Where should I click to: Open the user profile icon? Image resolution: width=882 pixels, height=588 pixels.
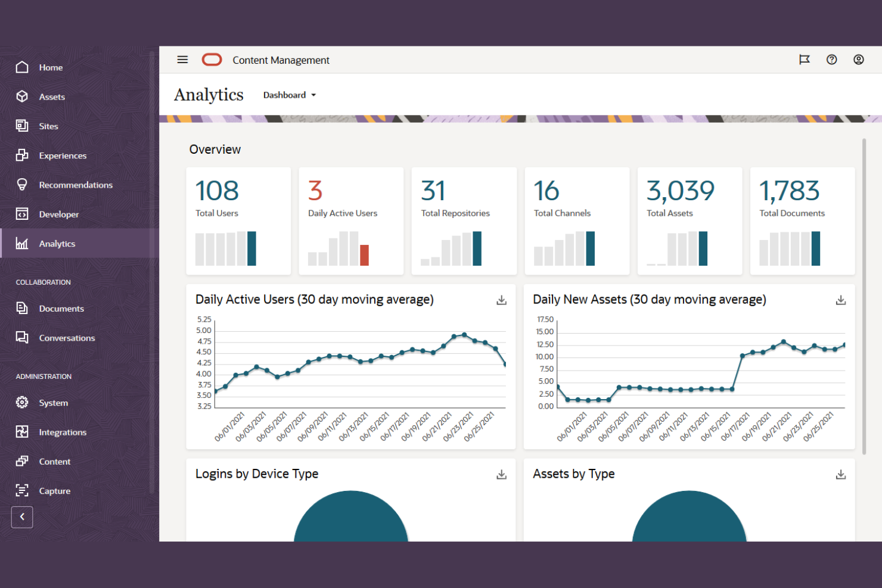point(858,60)
